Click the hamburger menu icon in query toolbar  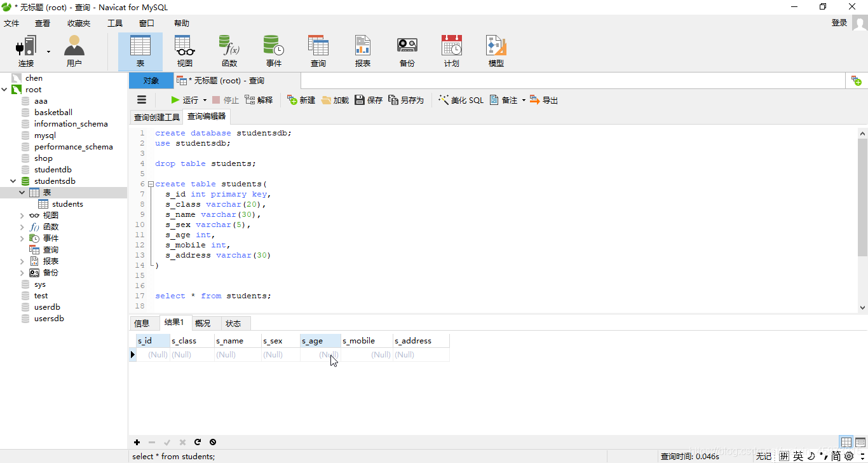click(x=142, y=100)
